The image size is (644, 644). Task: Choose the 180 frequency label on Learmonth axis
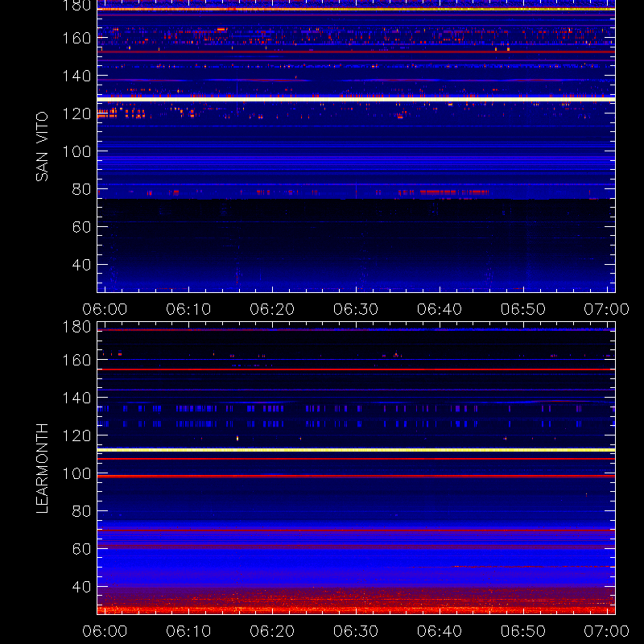(x=76, y=327)
